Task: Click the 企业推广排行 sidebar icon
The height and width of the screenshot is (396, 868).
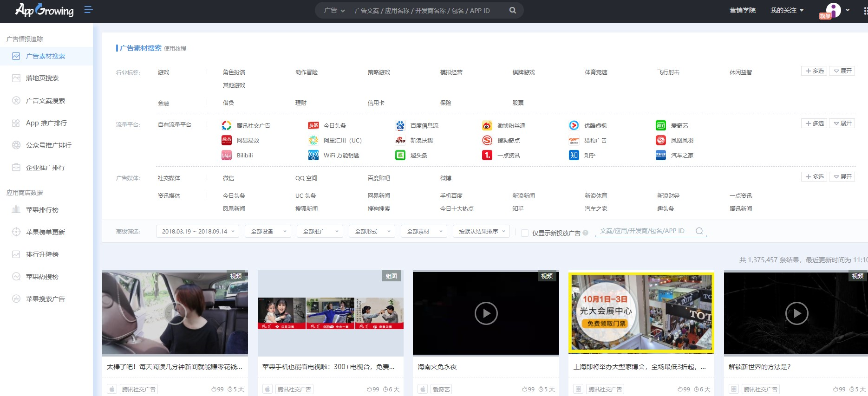Action: point(16,167)
